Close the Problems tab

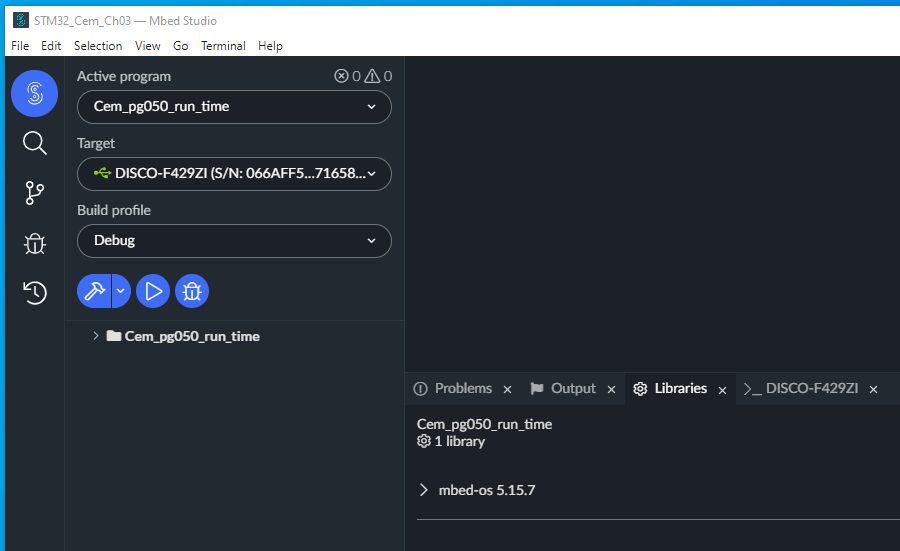click(507, 390)
